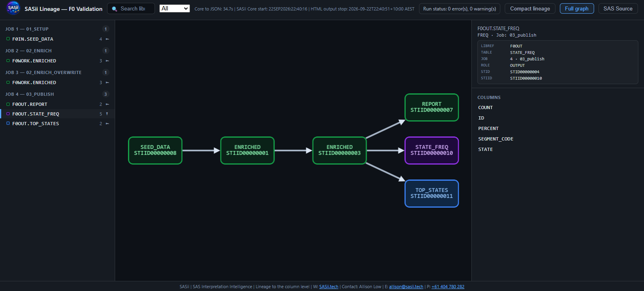
Task: Switch to Full graph view
Action: coord(577,8)
